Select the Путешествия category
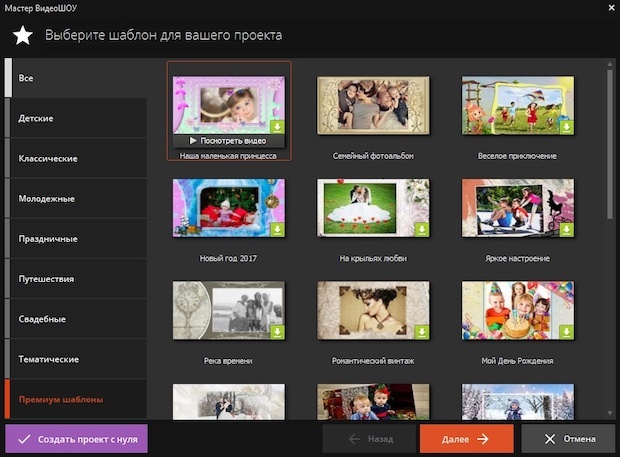 point(76,279)
